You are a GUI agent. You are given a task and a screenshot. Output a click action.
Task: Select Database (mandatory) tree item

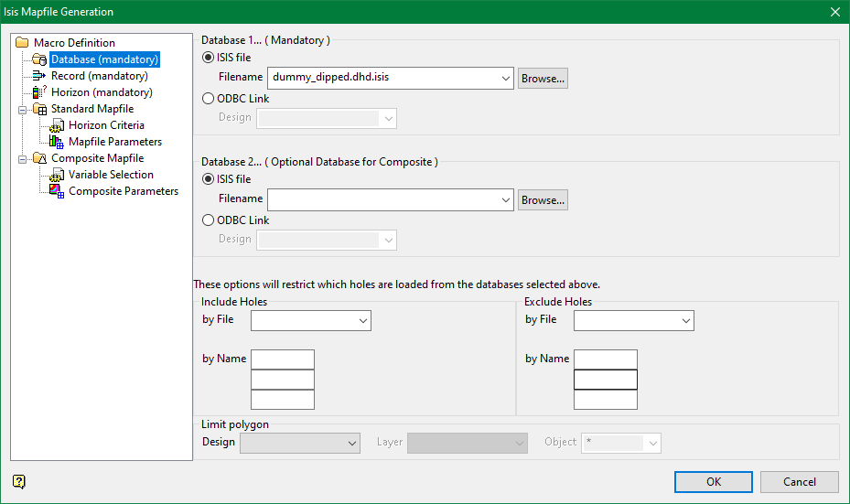point(104,59)
